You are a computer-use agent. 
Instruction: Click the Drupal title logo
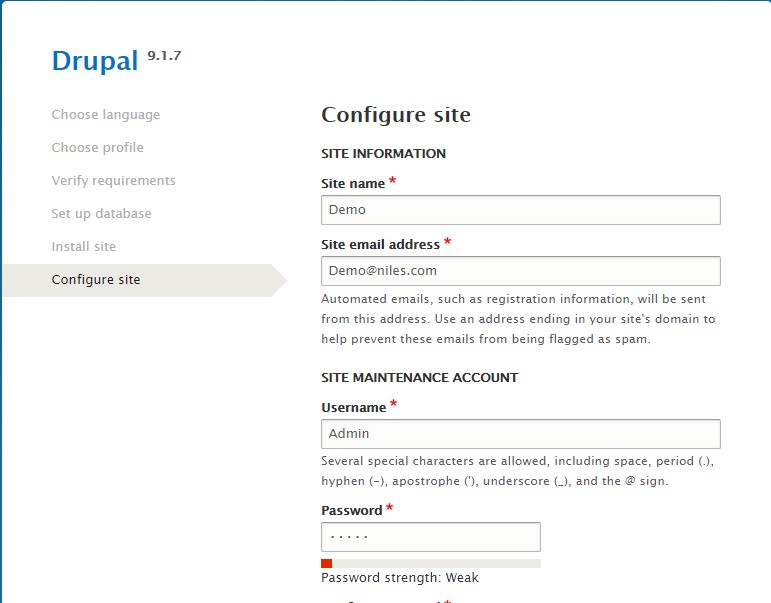(94, 62)
